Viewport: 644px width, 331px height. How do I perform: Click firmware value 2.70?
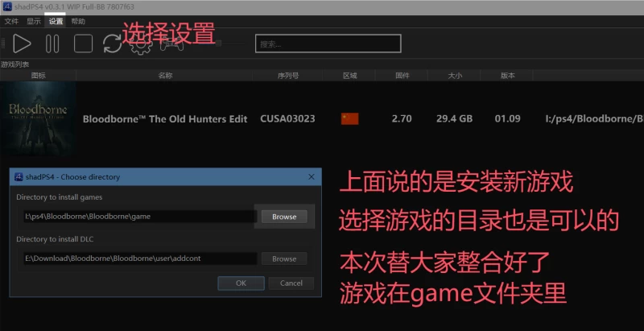(x=402, y=119)
